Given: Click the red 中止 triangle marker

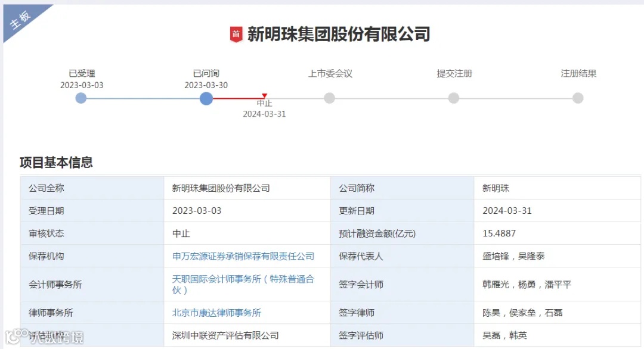Looking at the screenshot, I should coord(265,95).
